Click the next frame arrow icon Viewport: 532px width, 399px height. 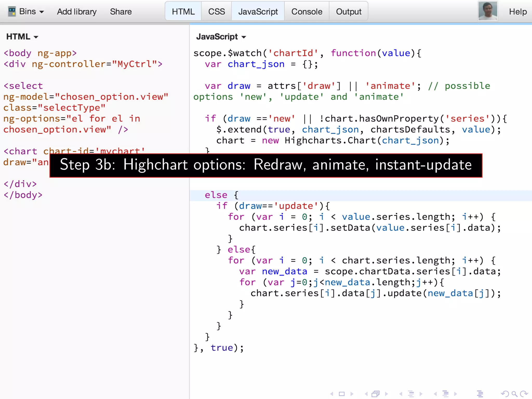(387, 394)
